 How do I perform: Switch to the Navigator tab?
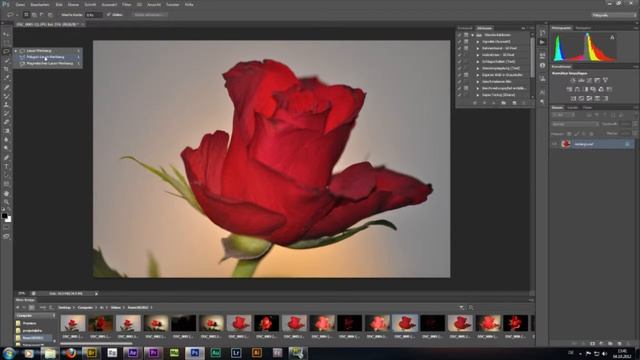coord(583,28)
